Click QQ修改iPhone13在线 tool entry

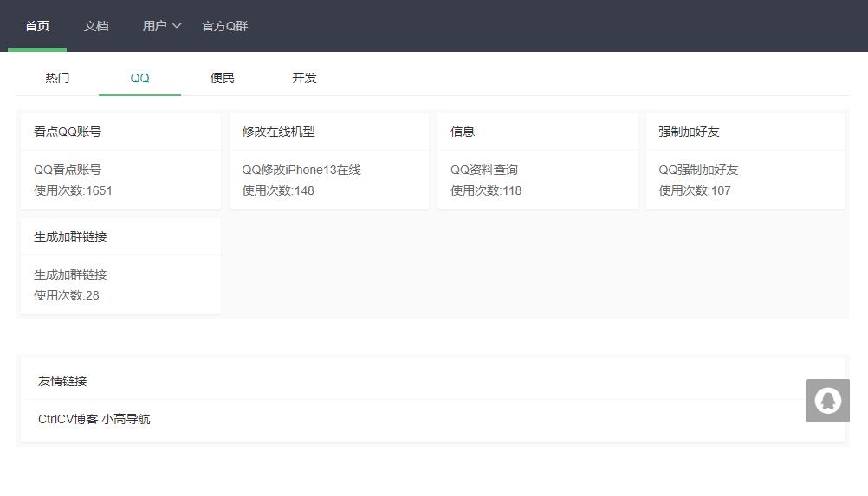coord(301,170)
